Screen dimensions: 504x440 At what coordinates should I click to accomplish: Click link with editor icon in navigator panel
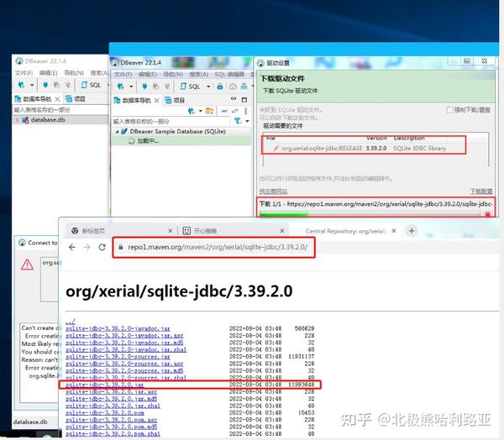pyautogui.click(x=235, y=111)
